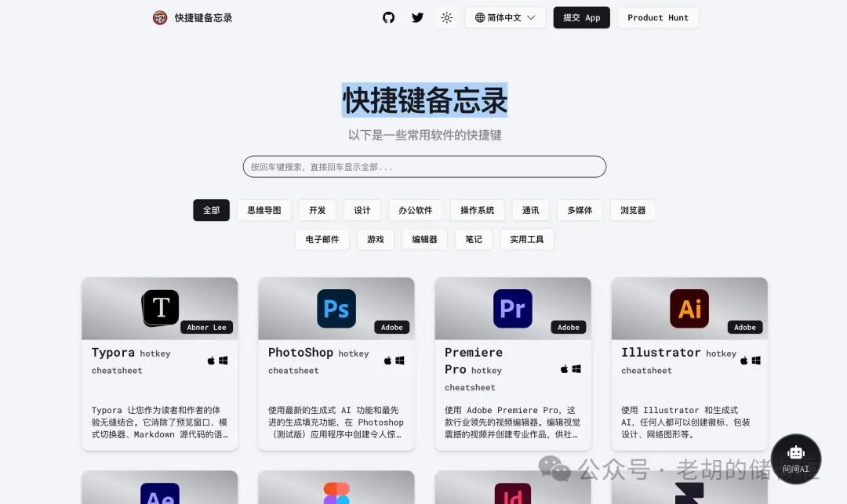Click the Apple icon on Illustrator card
This screenshot has height=504, width=847.
point(743,361)
